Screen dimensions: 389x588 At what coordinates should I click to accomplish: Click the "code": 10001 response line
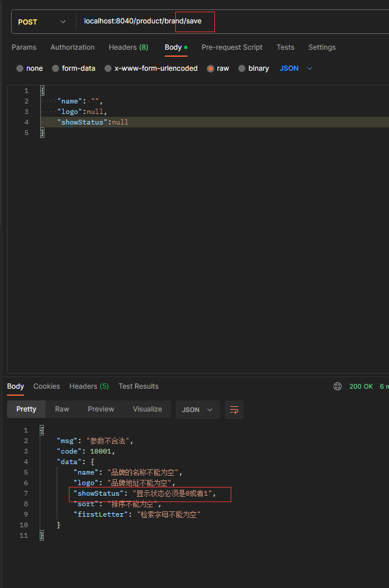86,451
